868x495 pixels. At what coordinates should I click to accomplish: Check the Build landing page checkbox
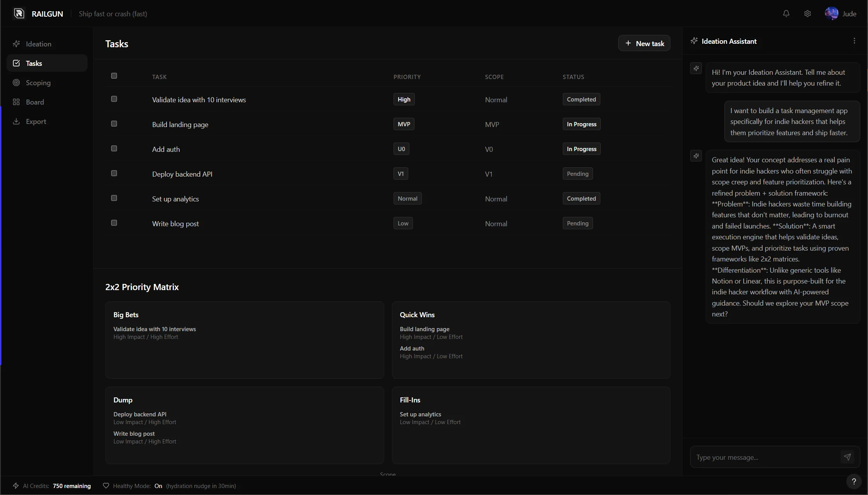(114, 124)
